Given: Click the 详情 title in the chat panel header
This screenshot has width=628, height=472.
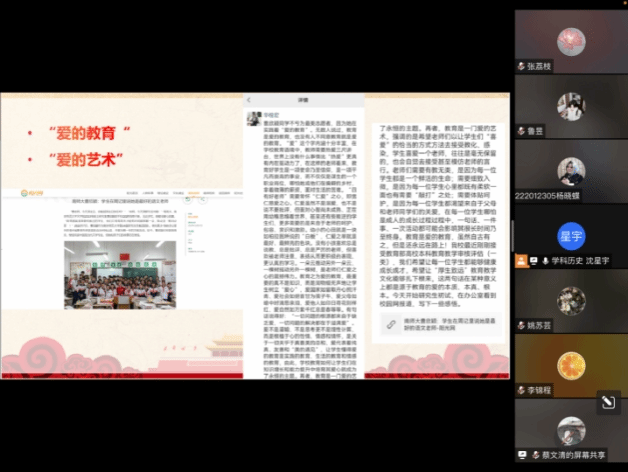Looking at the screenshot, I should click(x=305, y=101).
